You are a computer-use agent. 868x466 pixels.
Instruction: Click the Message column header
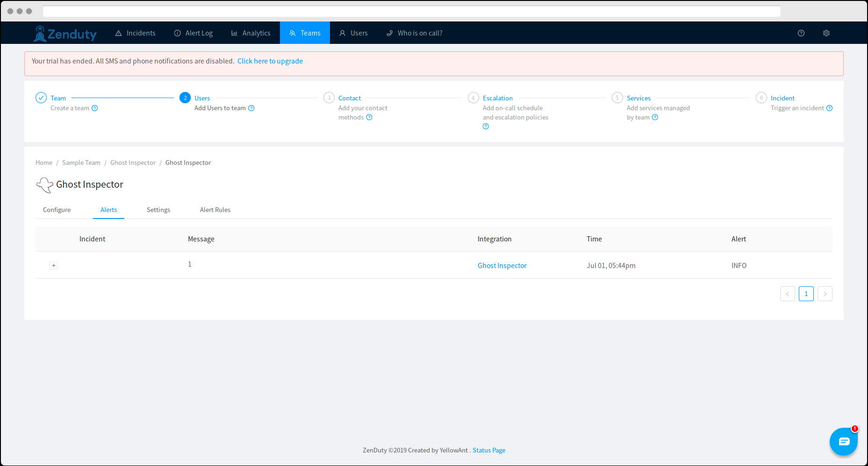pos(201,239)
